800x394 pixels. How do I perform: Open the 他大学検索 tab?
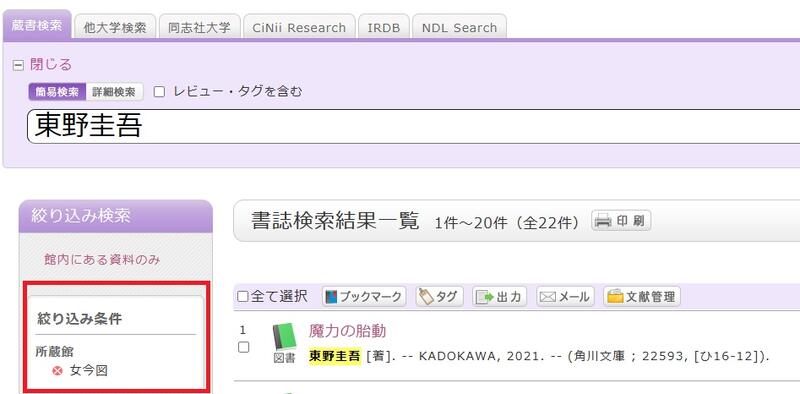pos(115,28)
